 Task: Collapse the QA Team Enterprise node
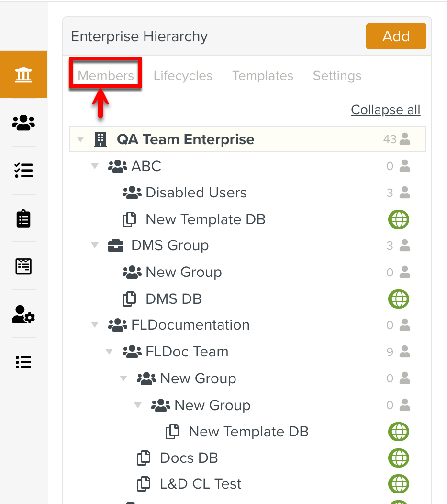80,139
